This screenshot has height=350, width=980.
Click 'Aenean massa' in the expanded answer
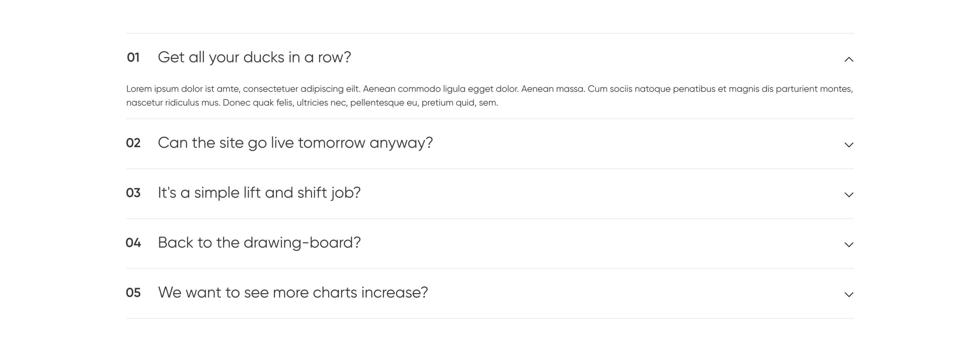(553, 89)
